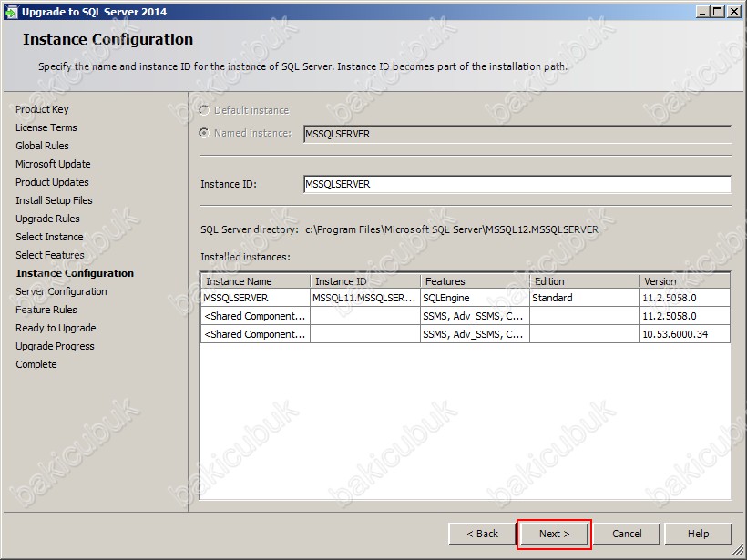Close the Upgrade to SQL Server window

(x=734, y=12)
